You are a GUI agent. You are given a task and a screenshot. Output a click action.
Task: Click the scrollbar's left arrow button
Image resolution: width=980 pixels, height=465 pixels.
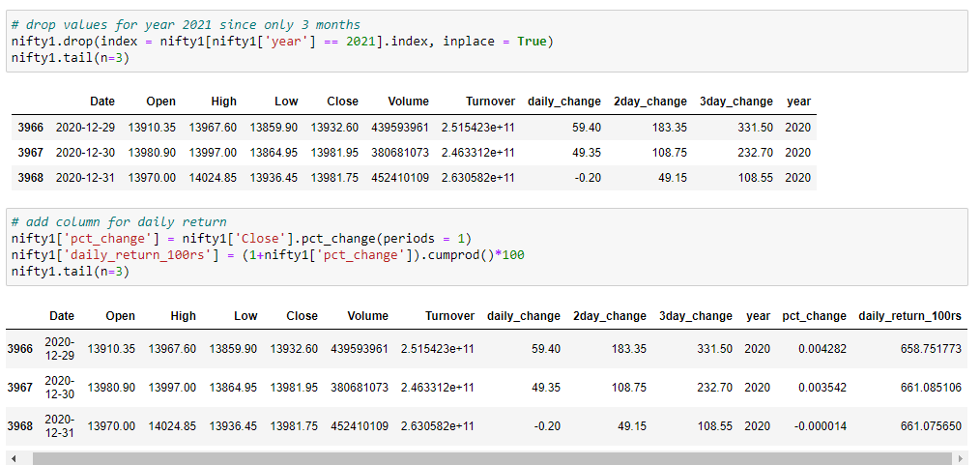(14, 459)
